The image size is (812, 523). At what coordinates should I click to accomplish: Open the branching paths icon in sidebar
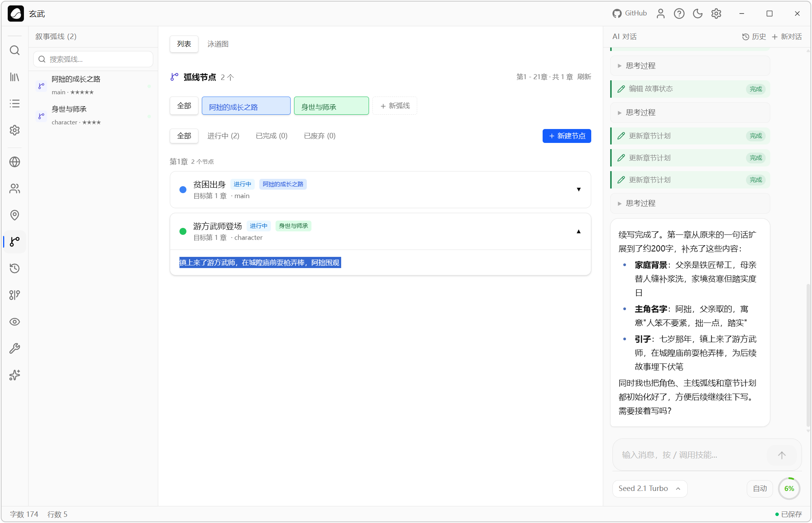point(15,295)
